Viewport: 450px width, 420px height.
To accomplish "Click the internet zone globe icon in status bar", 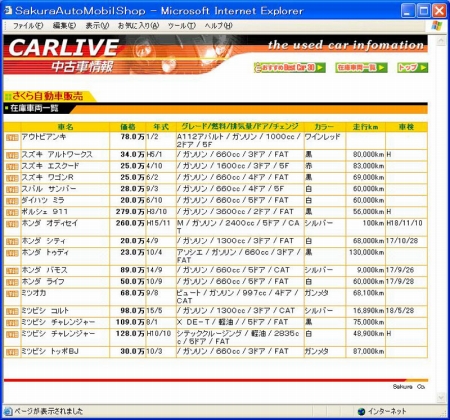I will point(361,411).
